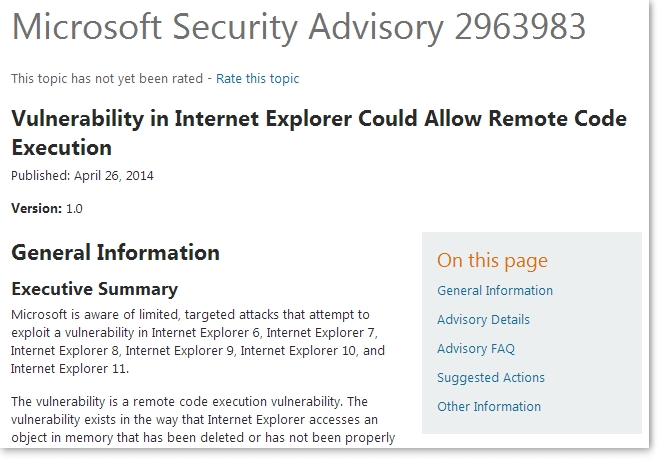Click paragraph starting 'Microsoft is aware of limited'
The width and height of the screenshot is (660, 459).
click(198, 342)
